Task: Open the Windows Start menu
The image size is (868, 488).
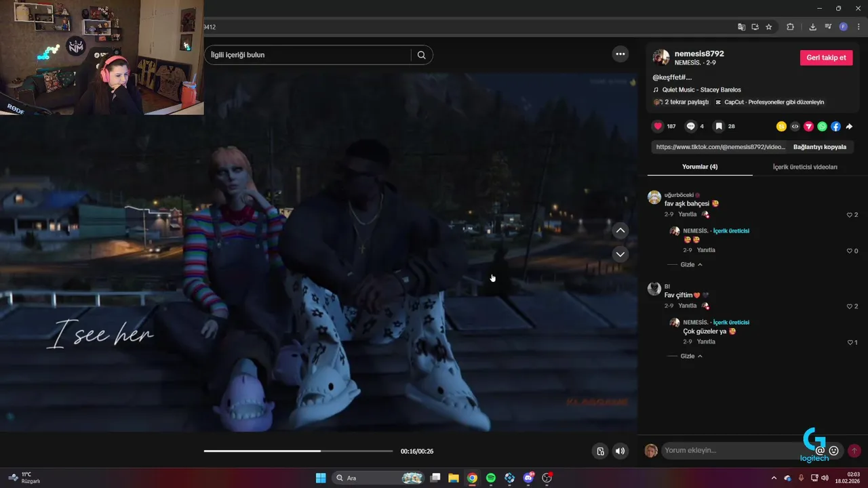Action: tap(321, 478)
